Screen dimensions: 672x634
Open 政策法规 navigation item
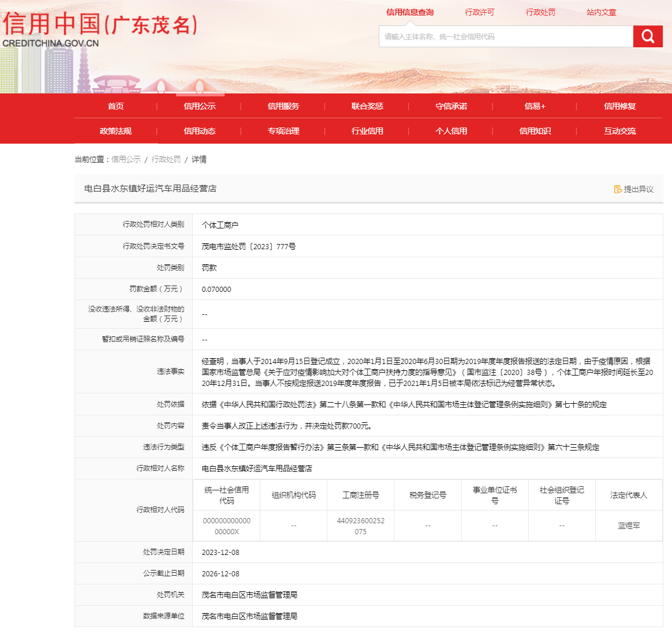(x=115, y=131)
